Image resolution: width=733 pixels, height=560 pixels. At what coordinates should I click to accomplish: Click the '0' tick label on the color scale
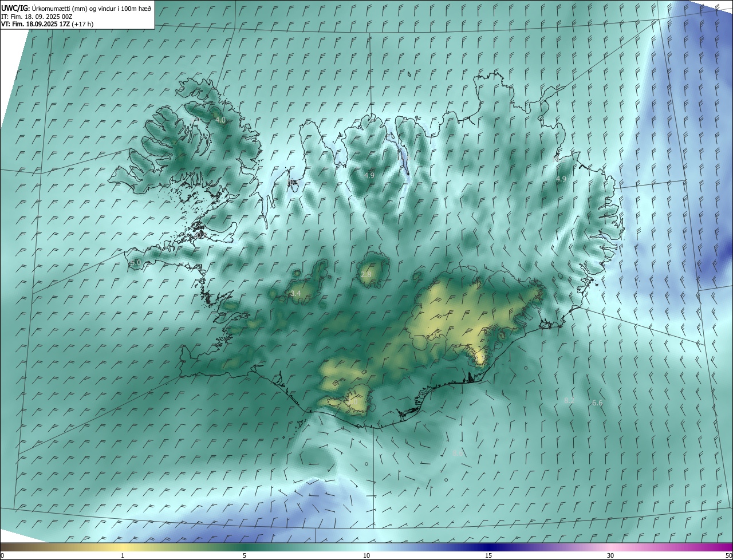[2, 555]
